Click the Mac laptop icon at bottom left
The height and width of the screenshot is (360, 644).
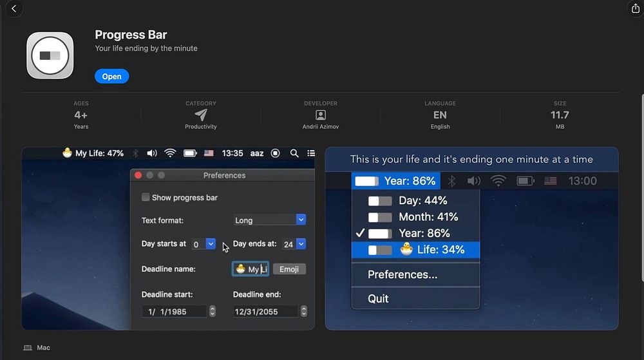point(28,348)
